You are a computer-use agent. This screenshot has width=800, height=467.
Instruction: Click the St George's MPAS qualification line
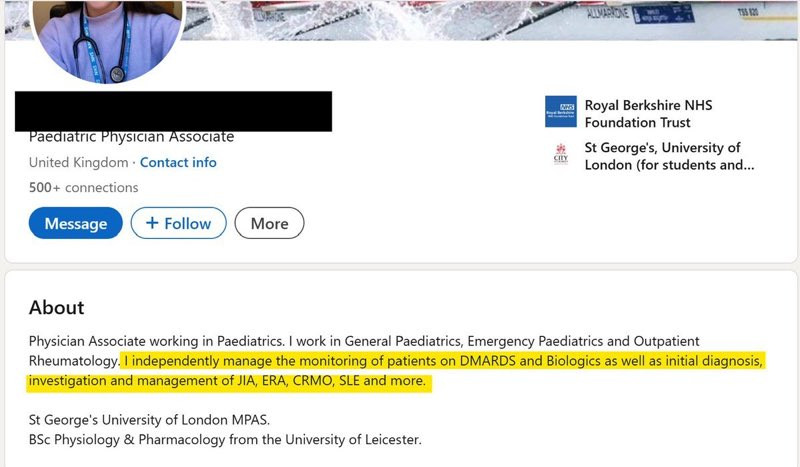coord(150,419)
